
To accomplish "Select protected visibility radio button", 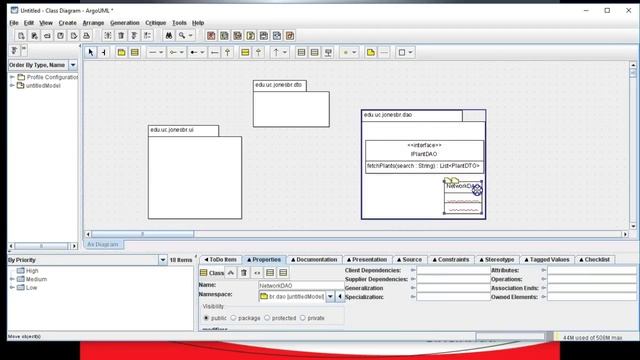I will point(267,318).
